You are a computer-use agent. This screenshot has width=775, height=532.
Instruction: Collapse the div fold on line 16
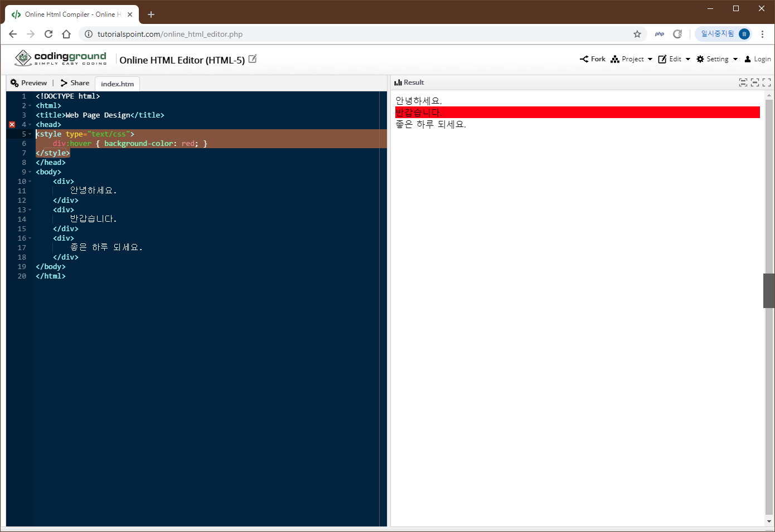30,238
